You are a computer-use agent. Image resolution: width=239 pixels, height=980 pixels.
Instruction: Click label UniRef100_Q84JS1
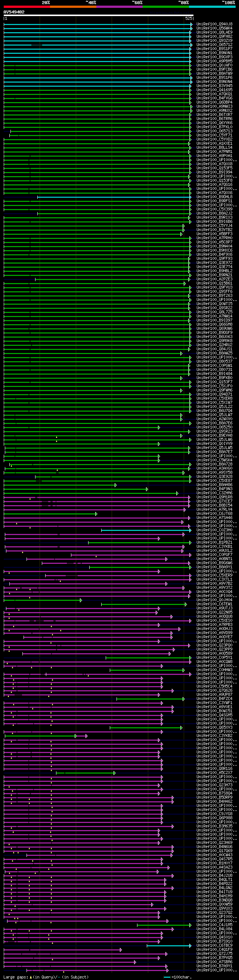click(214, 349)
